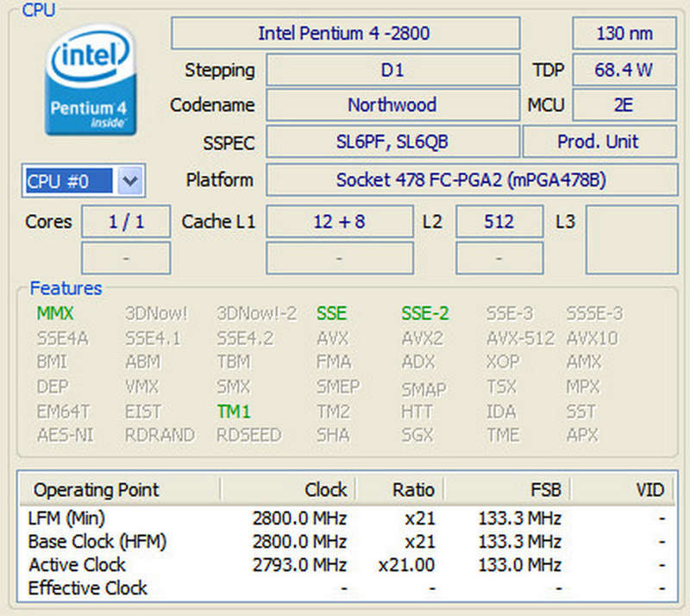
Task: Click the greyed BMI feature flag
Action: (x=52, y=362)
